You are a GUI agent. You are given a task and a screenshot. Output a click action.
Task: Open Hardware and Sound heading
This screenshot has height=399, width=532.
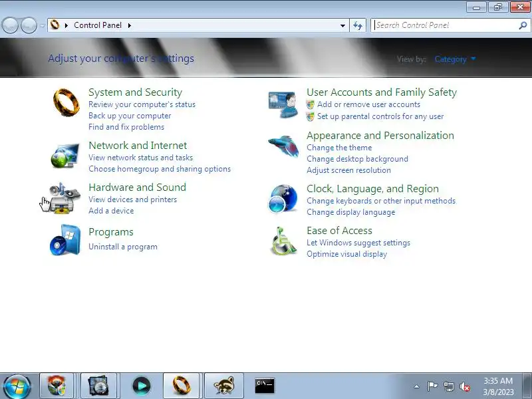138,188
